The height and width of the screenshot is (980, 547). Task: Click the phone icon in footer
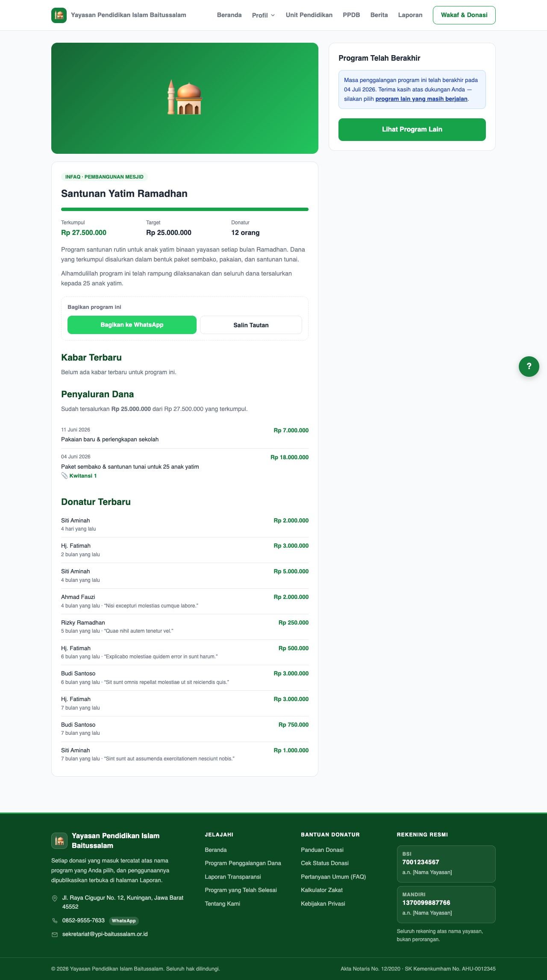click(55, 921)
